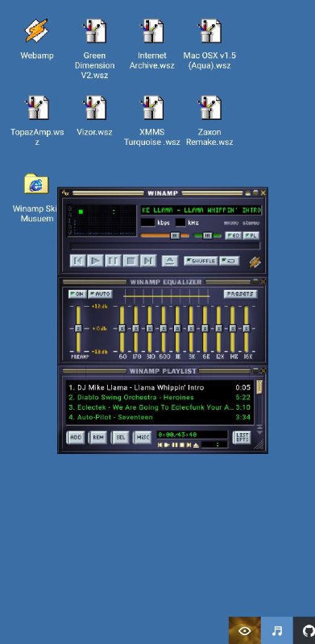Click playlist mini Play button
315x644 pixels.
(x=168, y=445)
